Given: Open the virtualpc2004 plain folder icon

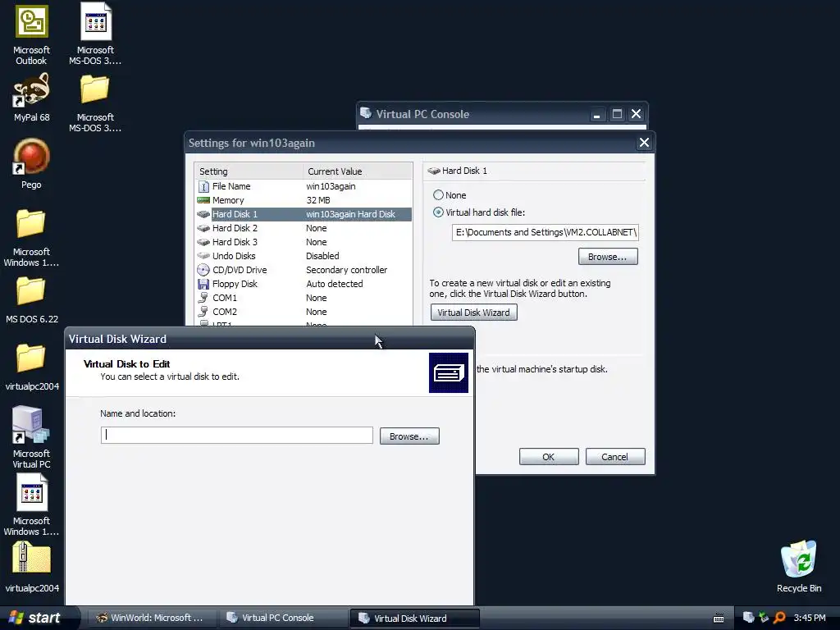Looking at the screenshot, I should tap(30, 358).
